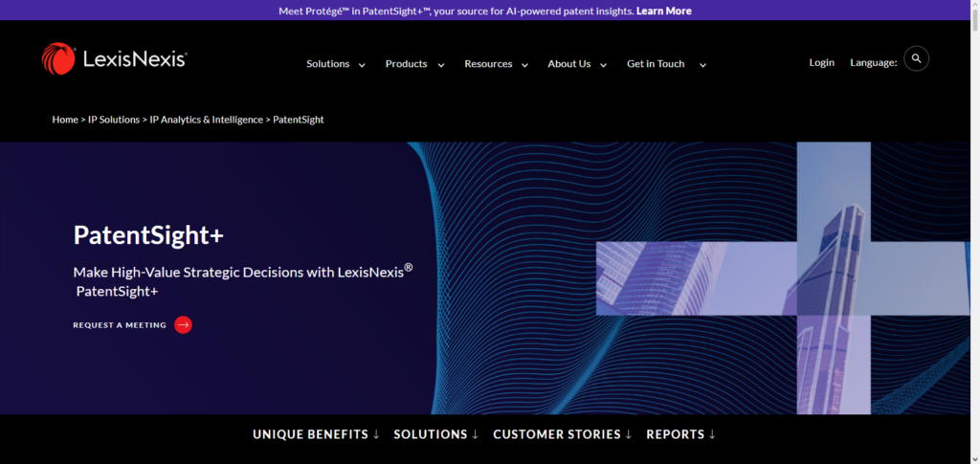Expand the chevron beside Get in Touch
Image resolution: width=980 pixels, height=464 pixels.
(x=702, y=65)
